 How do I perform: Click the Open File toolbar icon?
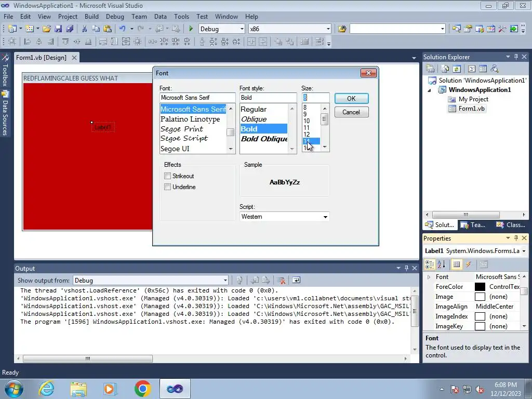coord(46,29)
